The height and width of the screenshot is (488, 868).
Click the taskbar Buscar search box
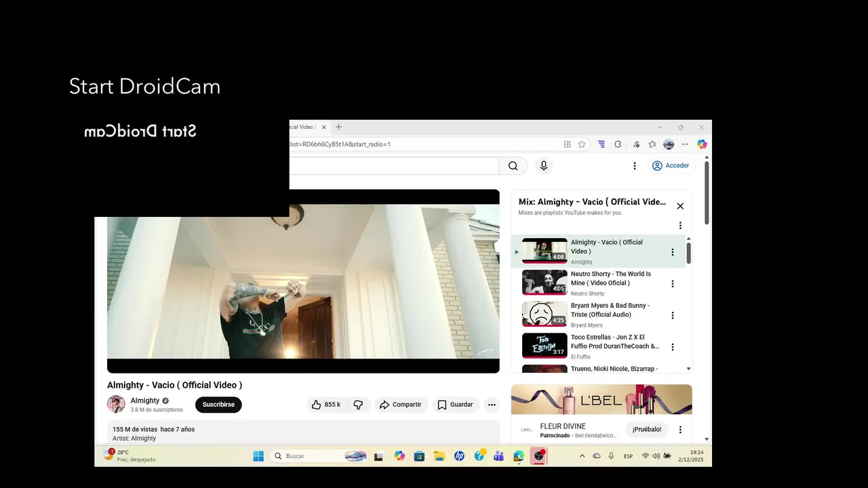coord(320,456)
